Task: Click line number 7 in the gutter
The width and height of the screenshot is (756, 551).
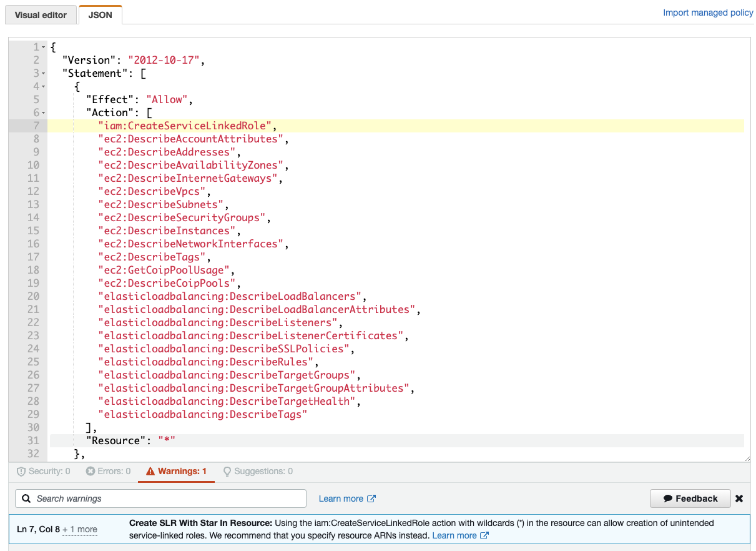Action: click(x=36, y=126)
